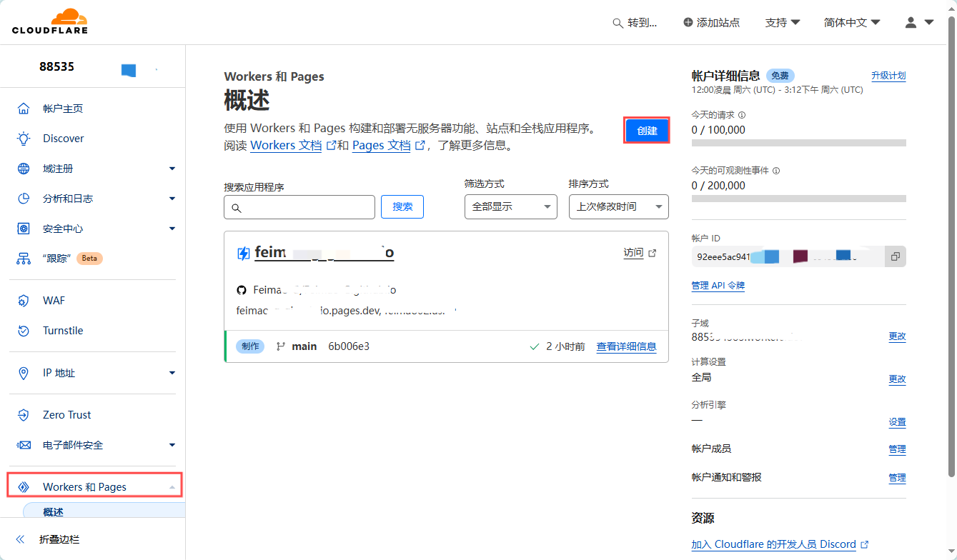
Task: Expand the 电子邮件安全 sidebar section
Action: pyautogui.click(x=172, y=445)
